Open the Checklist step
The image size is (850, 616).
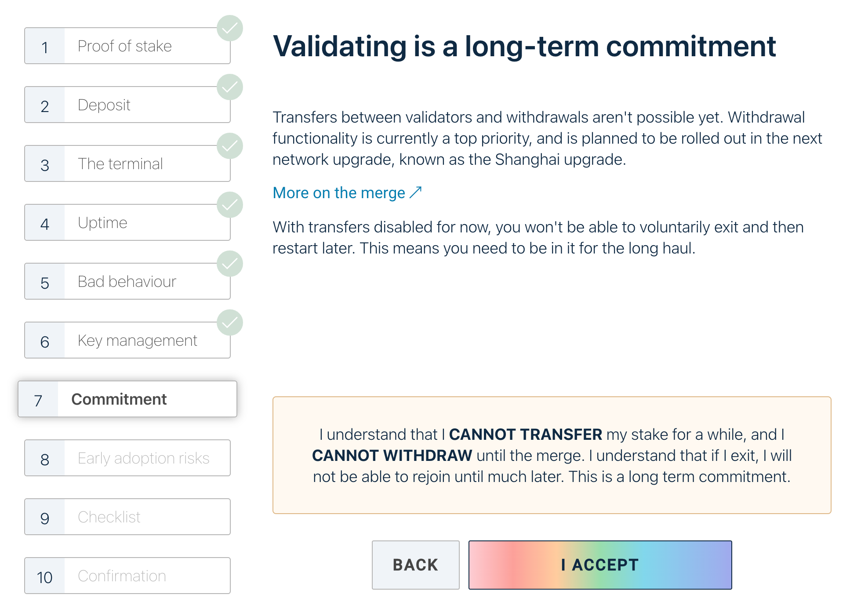(127, 517)
